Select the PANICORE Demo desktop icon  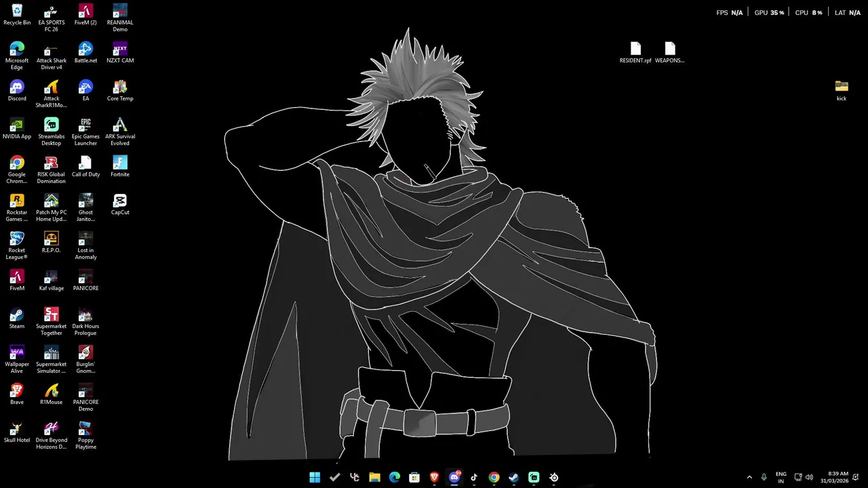[x=85, y=398]
